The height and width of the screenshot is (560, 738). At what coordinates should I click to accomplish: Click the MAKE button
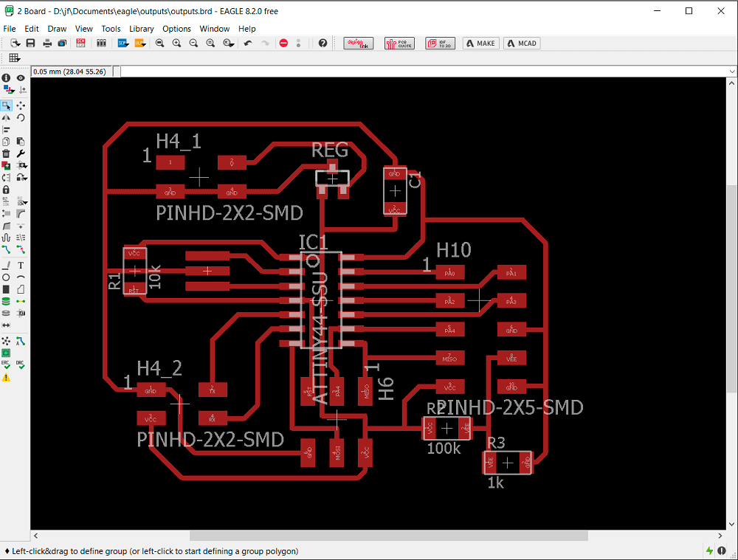(x=481, y=44)
